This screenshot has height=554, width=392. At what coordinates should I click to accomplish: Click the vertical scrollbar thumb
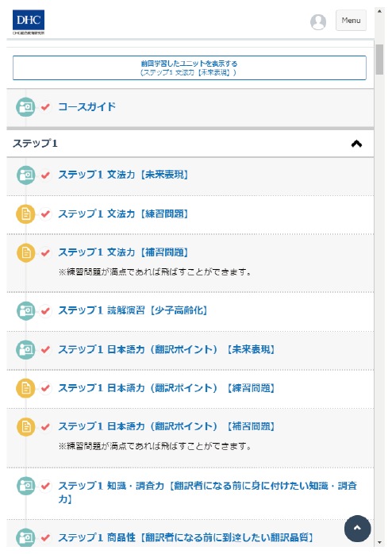379,60
